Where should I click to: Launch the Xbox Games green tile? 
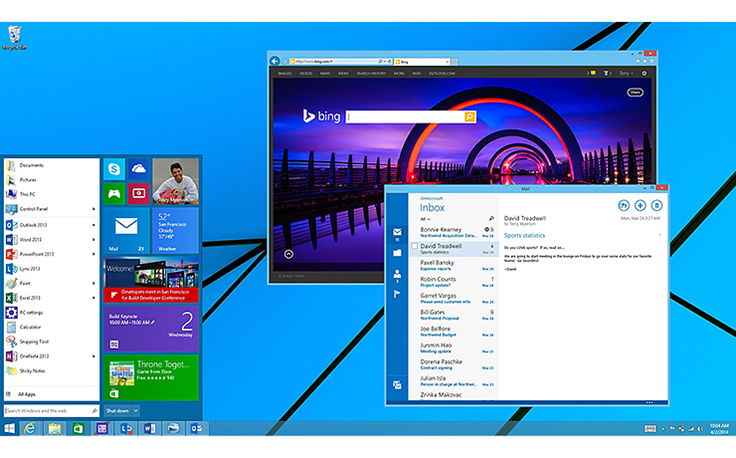coord(114,193)
